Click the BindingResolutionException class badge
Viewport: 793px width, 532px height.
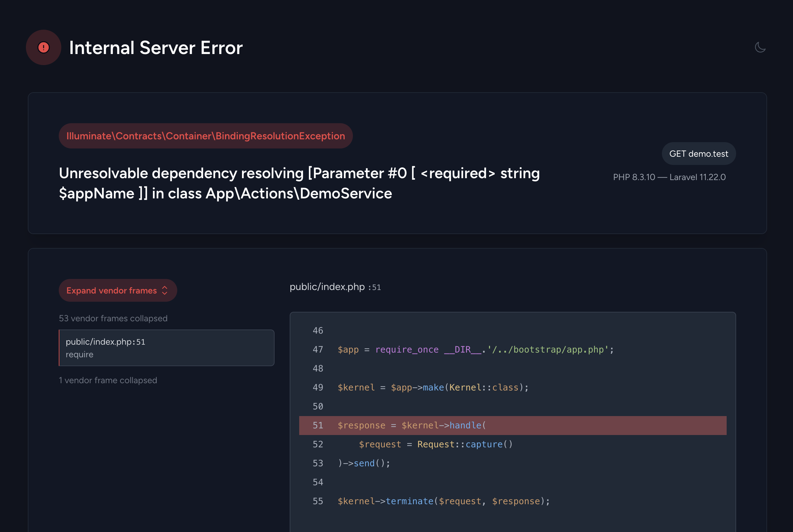coord(206,136)
